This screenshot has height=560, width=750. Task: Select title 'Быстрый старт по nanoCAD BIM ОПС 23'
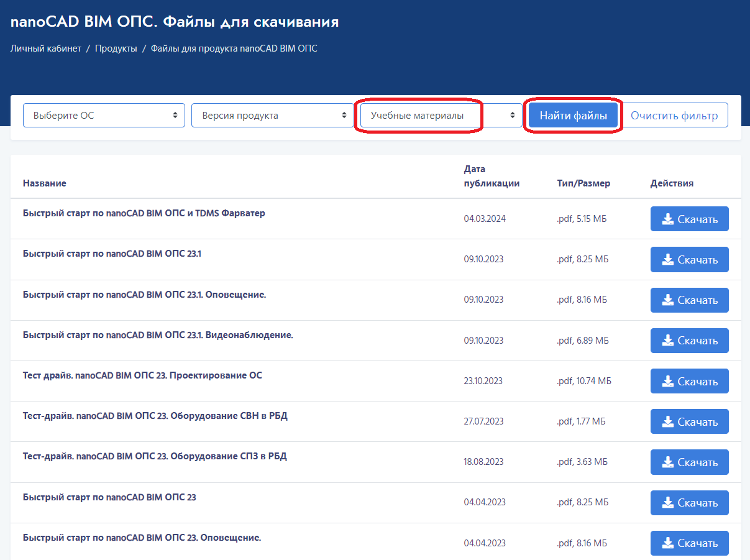(109, 497)
